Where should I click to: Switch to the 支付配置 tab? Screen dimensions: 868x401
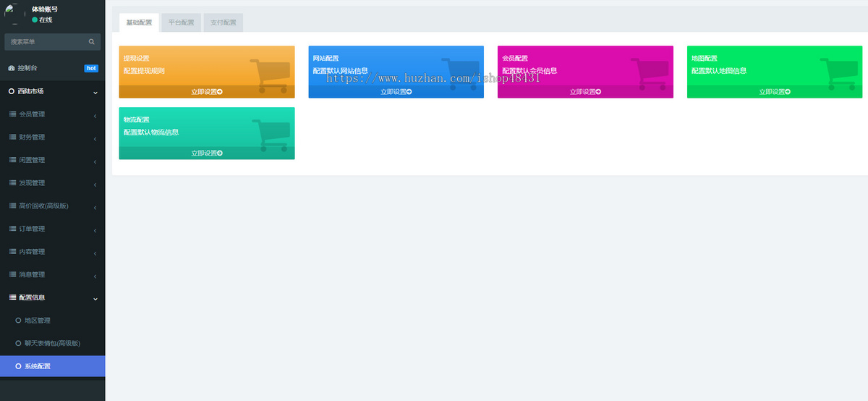click(224, 22)
